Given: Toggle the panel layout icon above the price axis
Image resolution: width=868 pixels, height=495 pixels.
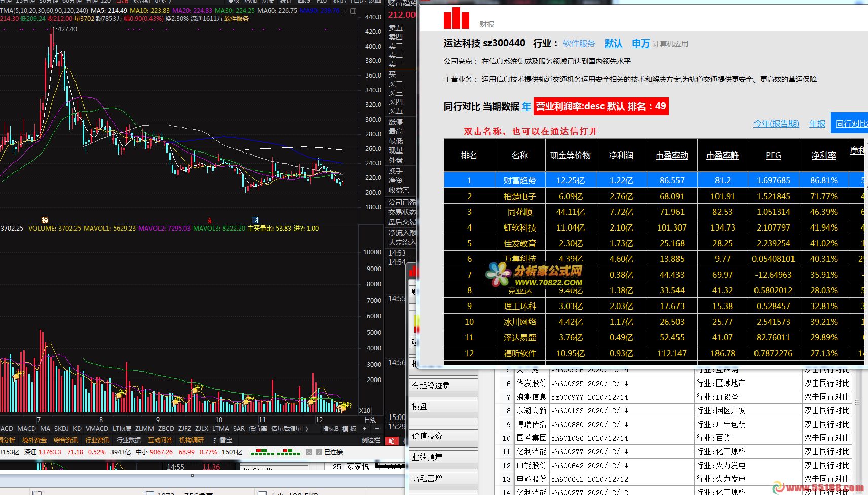Looking at the screenshot, I should (353, 11).
